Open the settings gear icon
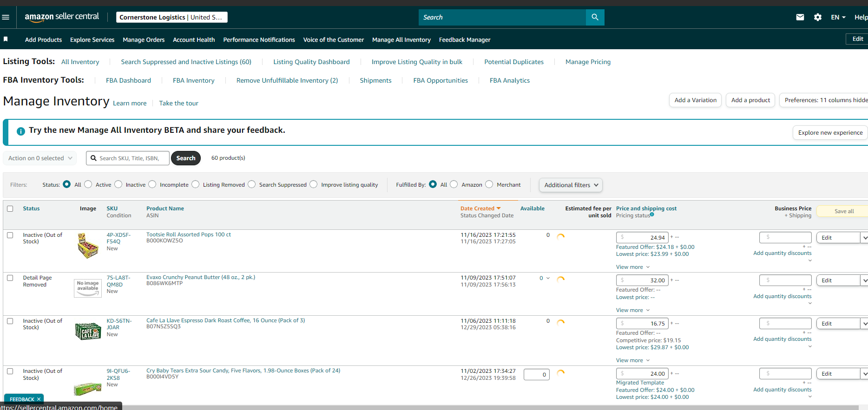The width and height of the screenshot is (868, 410). coord(818,17)
